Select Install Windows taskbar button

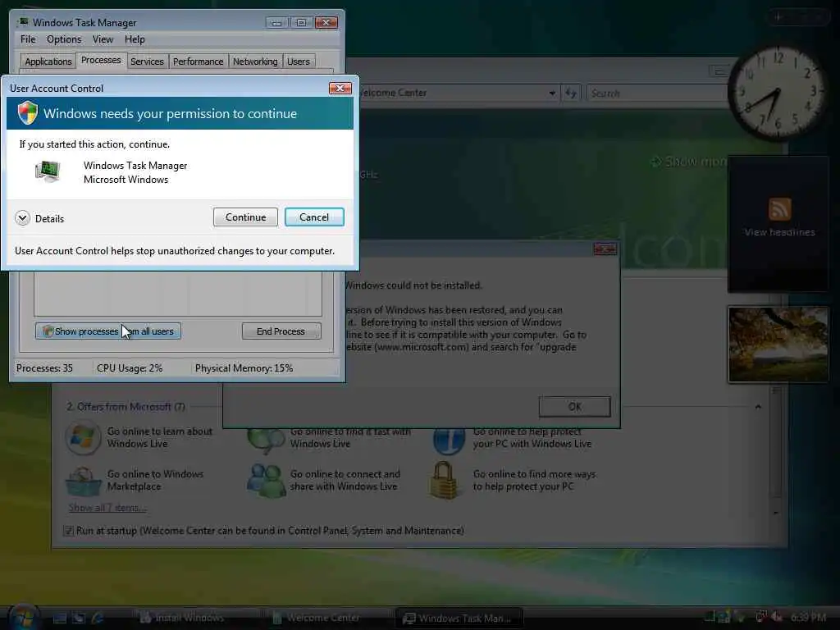[195, 618]
